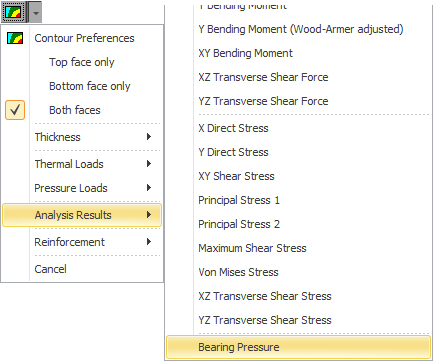Image resolution: width=433 pixels, height=361 pixels.
Task: Select Maximum Shear Stress
Action: (252, 248)
